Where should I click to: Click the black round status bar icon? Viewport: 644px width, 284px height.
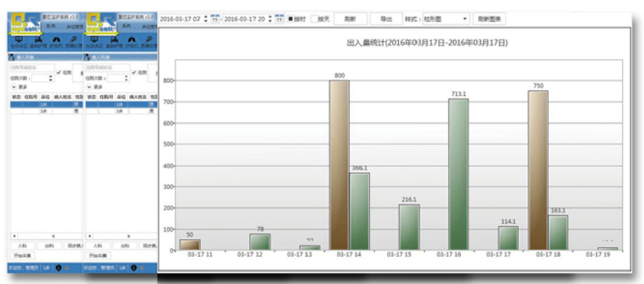point(58,268)
